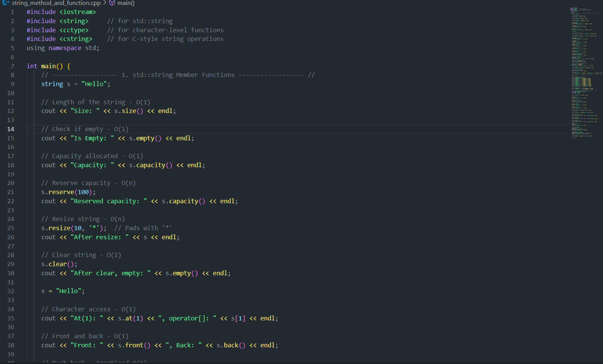Viewport: 603px width, 364px height.
Task: Open the main() breadcrumb symbol
Action: coord(126,3)
